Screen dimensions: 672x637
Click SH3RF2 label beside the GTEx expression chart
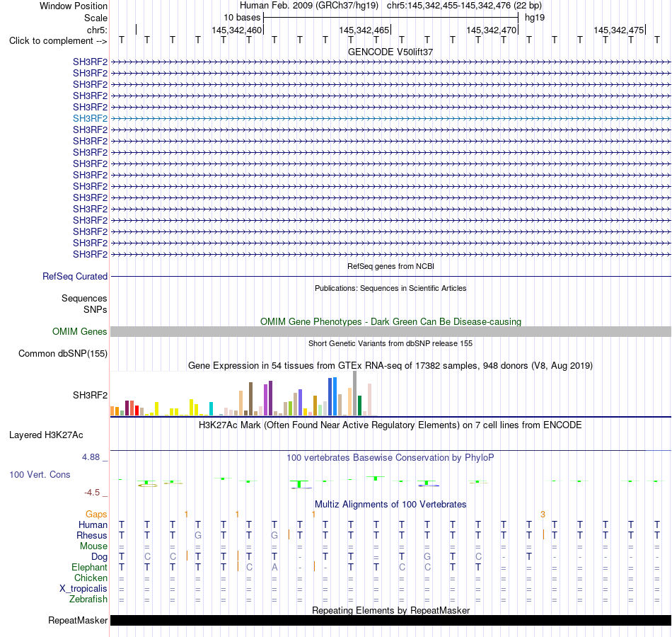[90, 395]
